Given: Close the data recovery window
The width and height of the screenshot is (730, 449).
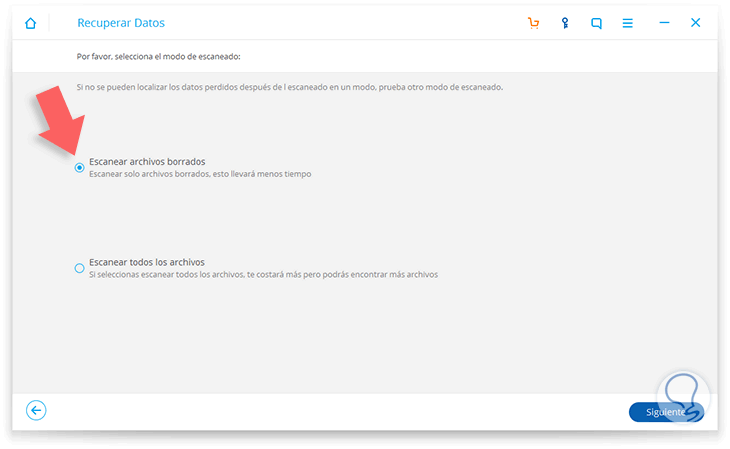Looking at the screenshot, I should 696,23.
